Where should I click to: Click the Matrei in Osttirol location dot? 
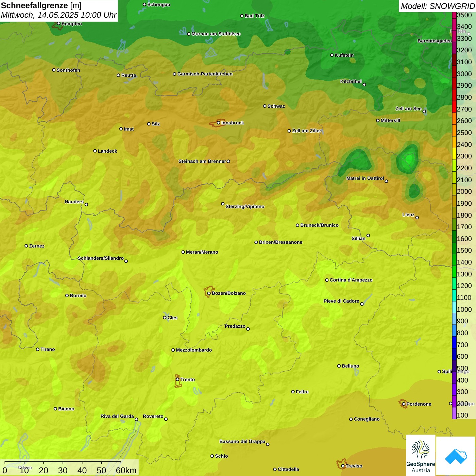click(x=386, y=181)
